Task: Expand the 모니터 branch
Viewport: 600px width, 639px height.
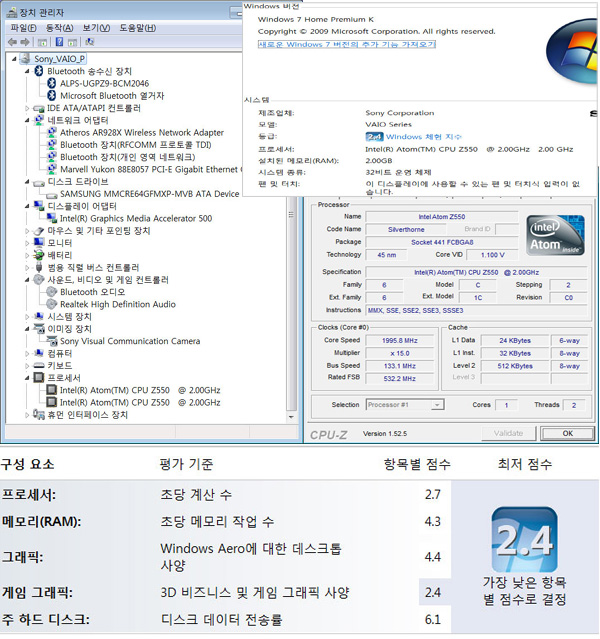Action: coord(27,243)
